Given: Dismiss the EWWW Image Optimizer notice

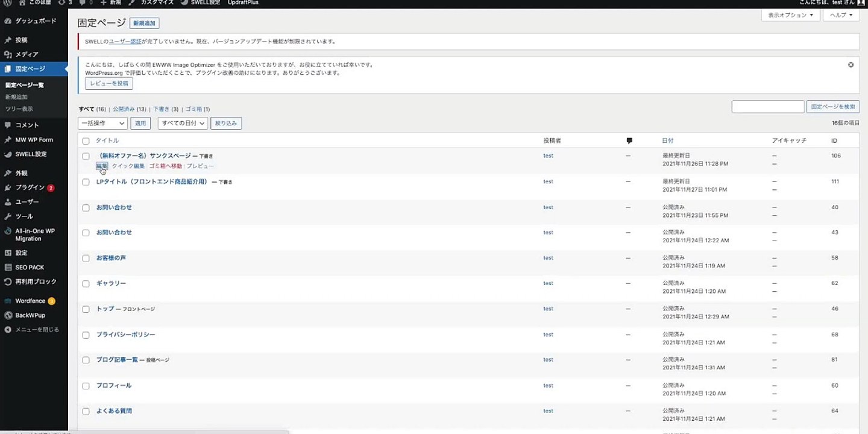Looking at the screenshot, I should pos(851,64).
